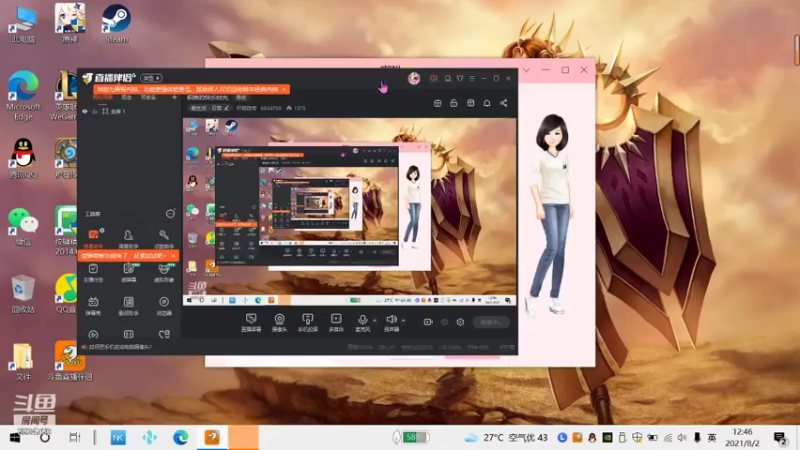
Task: Add the camera (摄像头) source
Action: click(279, 323)
